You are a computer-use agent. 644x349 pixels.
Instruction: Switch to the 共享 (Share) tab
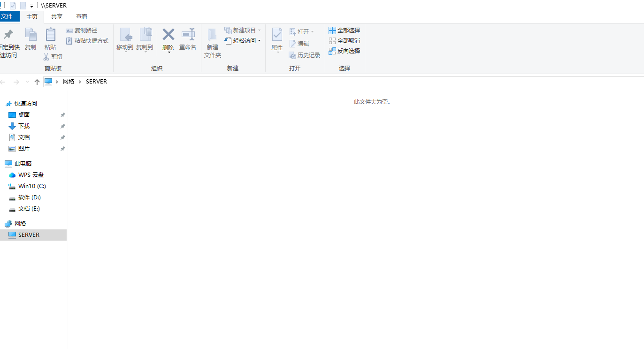pyautogui.click(x=57, y=17)
